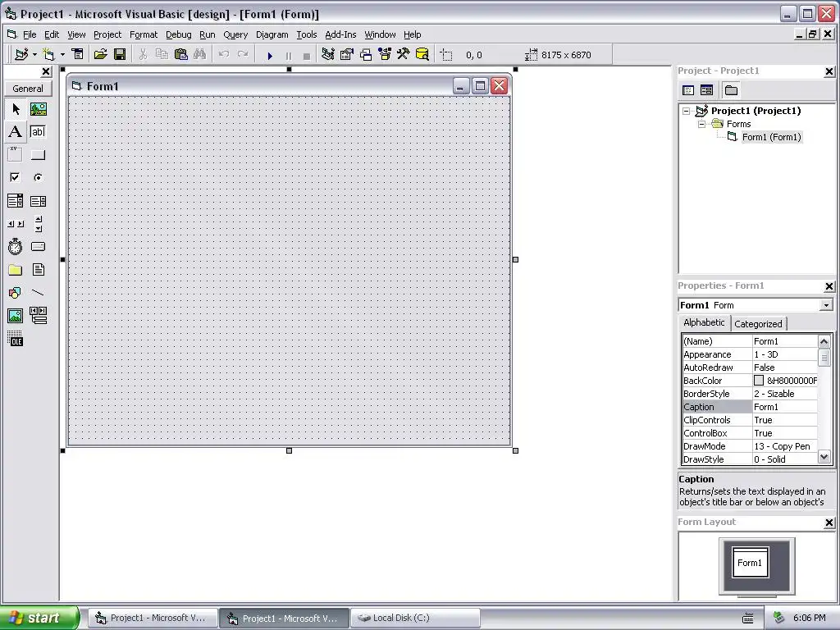Collapse the Forms folder node

pos(702,124)
